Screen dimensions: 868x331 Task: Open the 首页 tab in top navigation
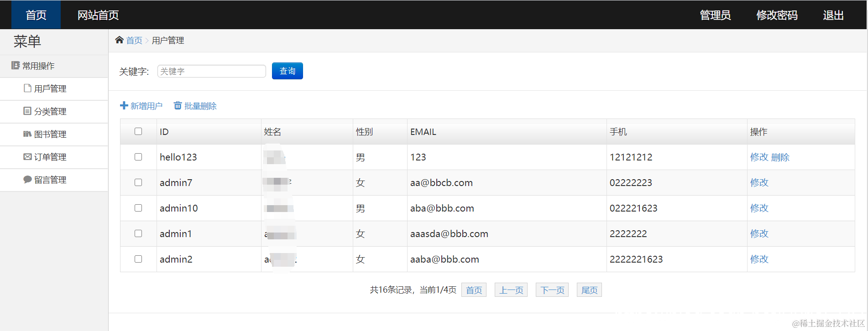pyautogui.click(x=36, y=15)
